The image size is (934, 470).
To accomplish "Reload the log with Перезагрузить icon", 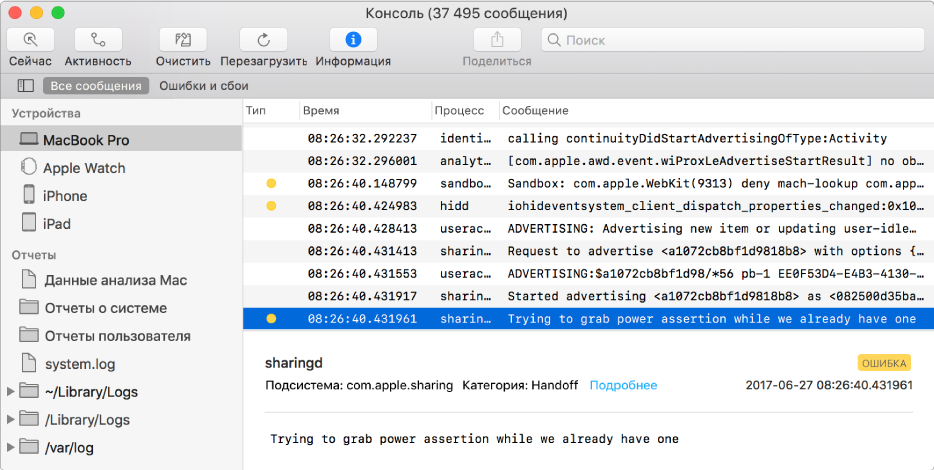I will [263, 40].
